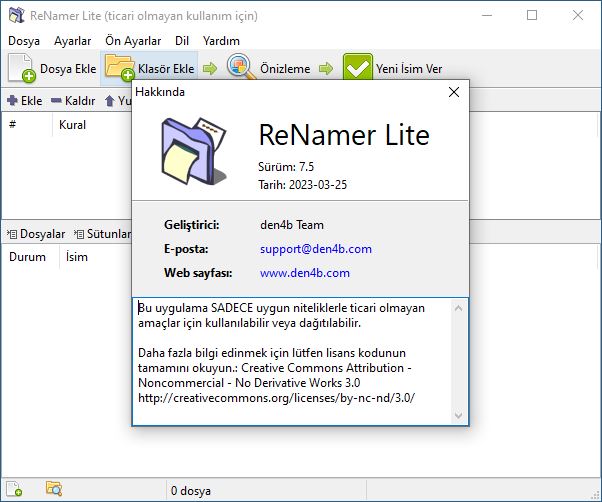
Task: Open the Ön Ayarlar menu
Action: pos(133,41)
